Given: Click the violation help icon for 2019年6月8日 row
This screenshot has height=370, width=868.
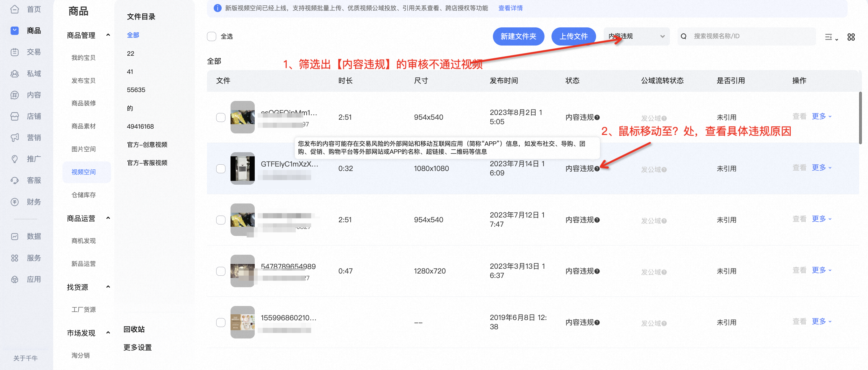Looking at the screenshot, I should click(x=597, y=323).
